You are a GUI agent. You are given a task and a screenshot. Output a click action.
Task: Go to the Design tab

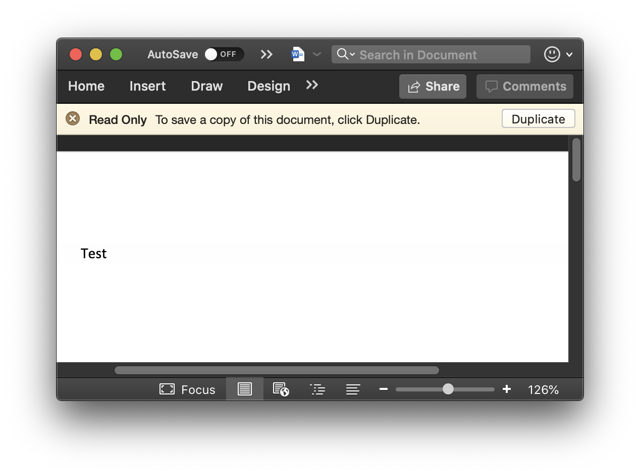tap(269, 86)
